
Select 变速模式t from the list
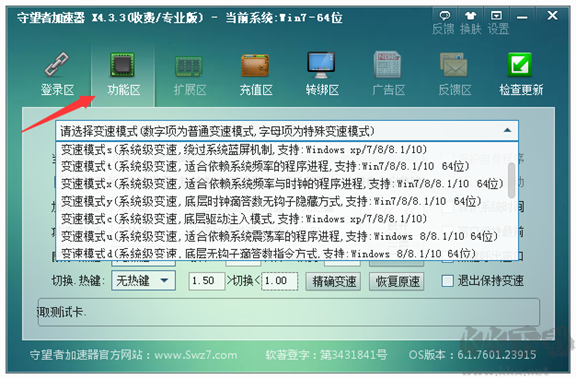[x=282, y=166]
